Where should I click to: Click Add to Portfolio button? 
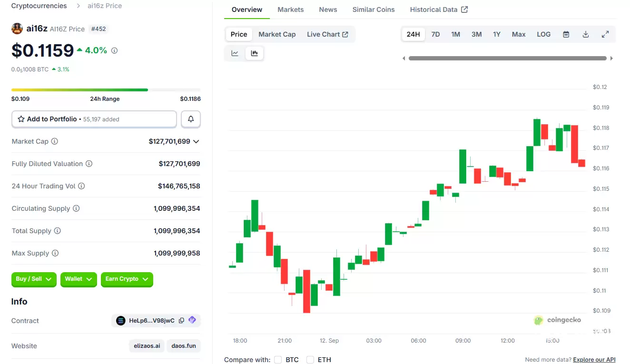(x=94, y=119)
